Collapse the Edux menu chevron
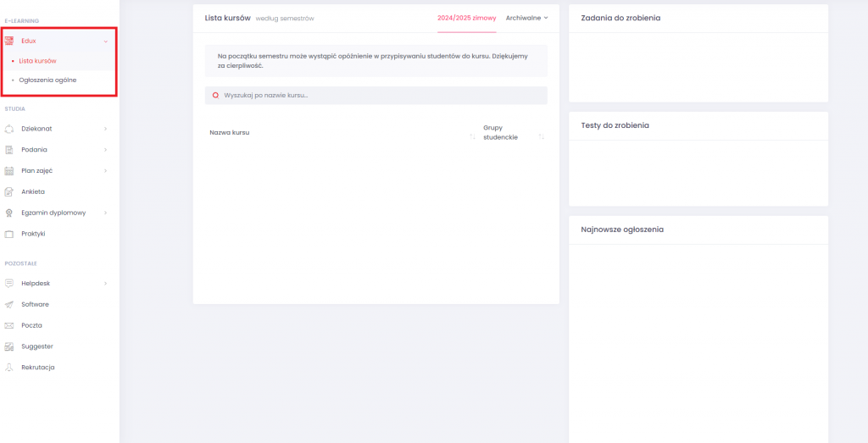Image resolution: width=868 pixels, height=443 pixels. [105, 41]
